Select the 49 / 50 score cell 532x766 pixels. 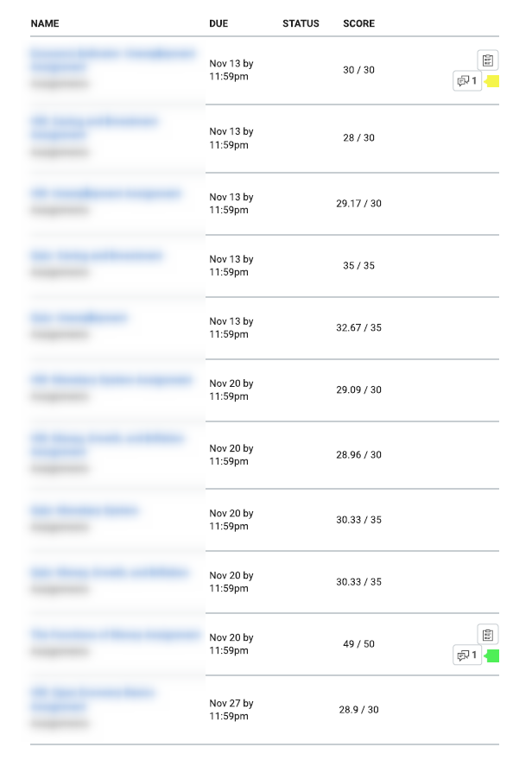358,644
